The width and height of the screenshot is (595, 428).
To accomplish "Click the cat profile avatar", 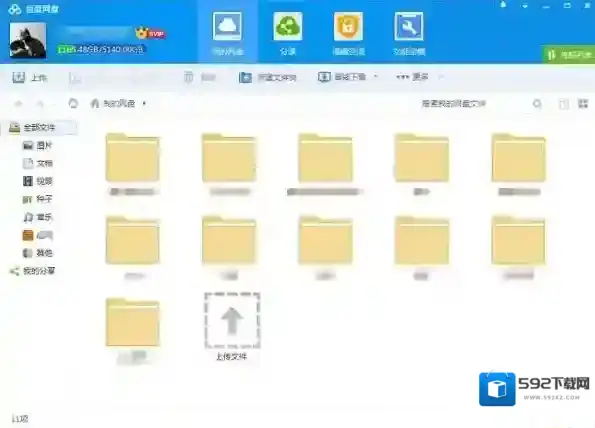I will click(28, 41).
